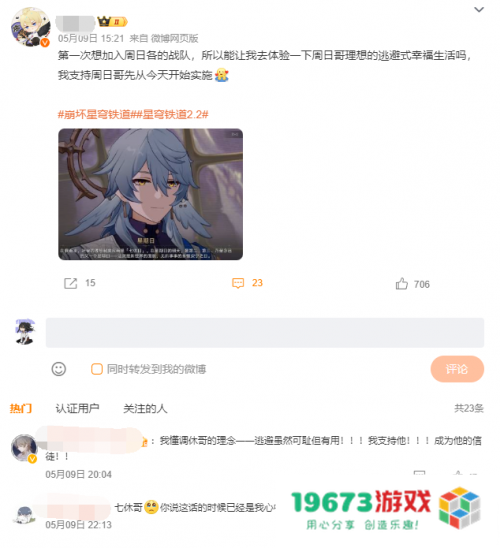Open the #星穹铁道2.2# hashtag link
The height and width of the screenshot is (548, 500).
[172, 114]
